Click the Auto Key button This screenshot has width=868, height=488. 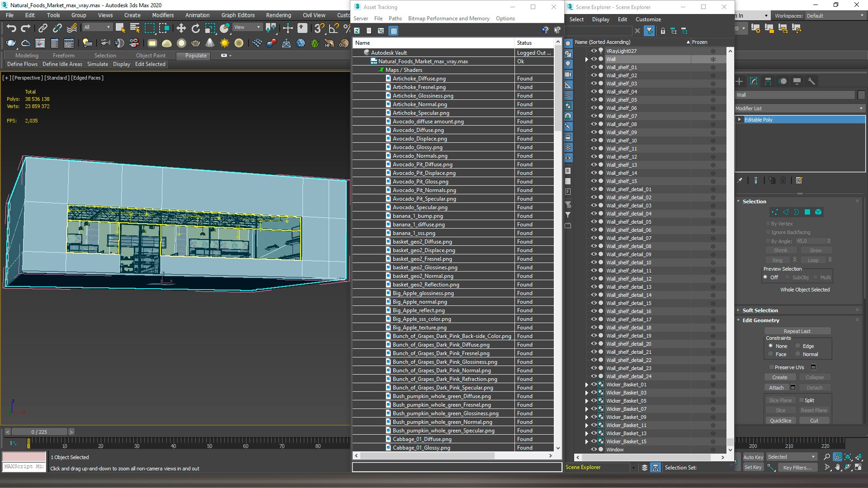tap(753, 457)
